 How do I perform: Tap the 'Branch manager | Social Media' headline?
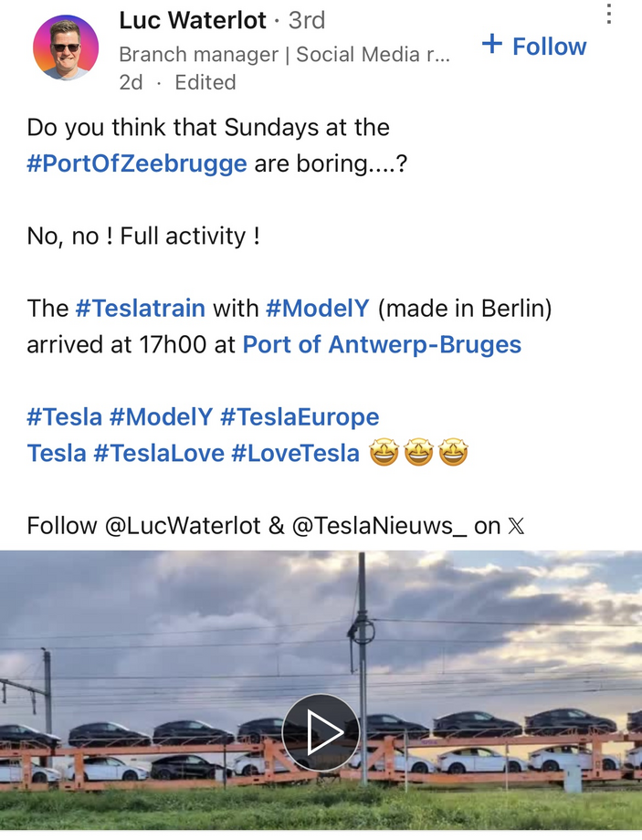click(284, 55)
